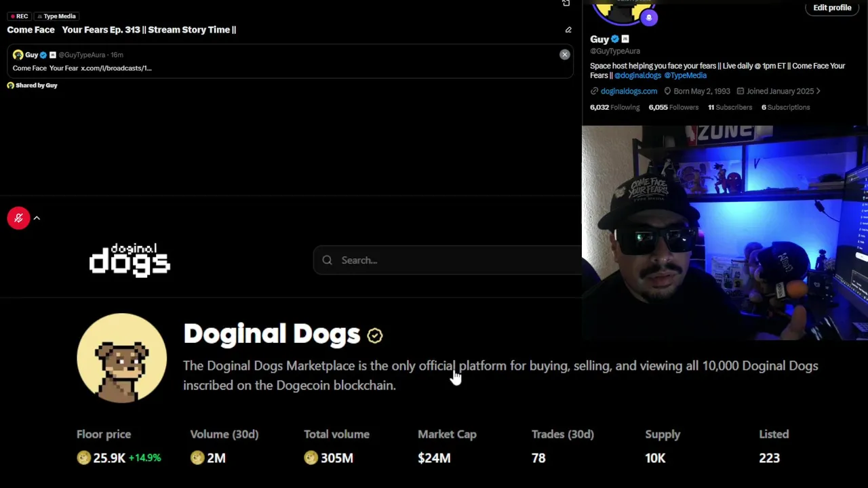Viewport: 868px width, 488px height.
Task: Expand Joined January 2025 chevron
Action: click(818, 91)
